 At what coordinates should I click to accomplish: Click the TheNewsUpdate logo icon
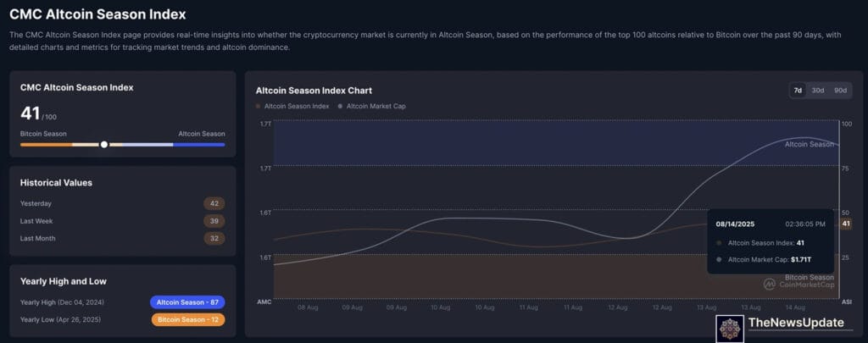coord(730,329)
